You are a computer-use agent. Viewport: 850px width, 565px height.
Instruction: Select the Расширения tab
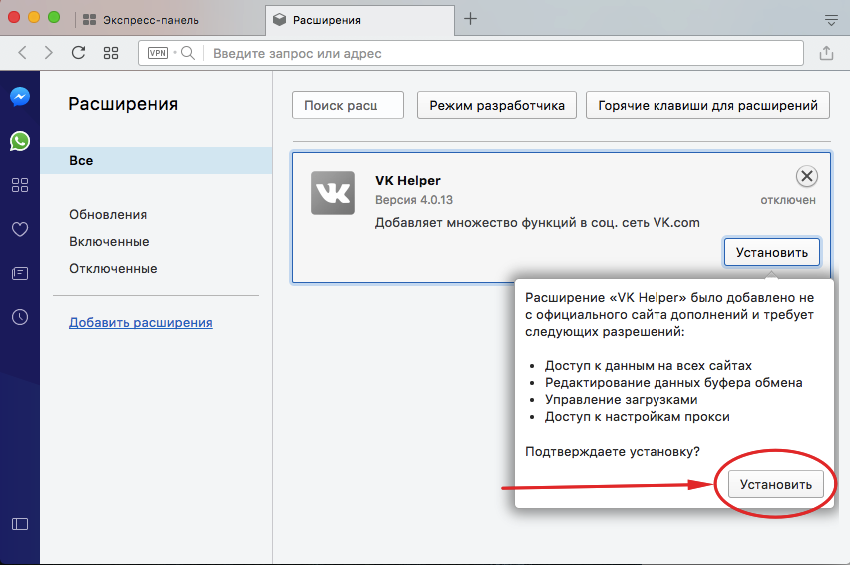[x=360, y=20]
